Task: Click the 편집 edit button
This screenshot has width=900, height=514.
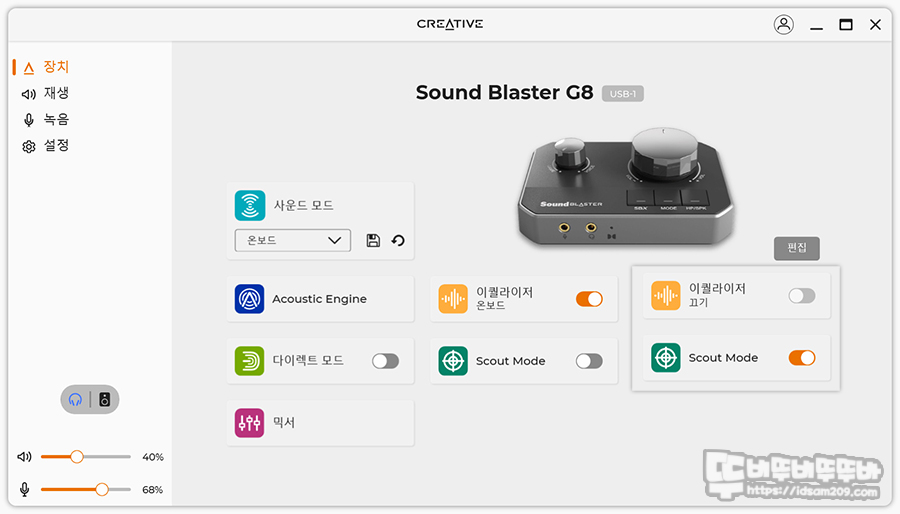Action: click(797, 248)
